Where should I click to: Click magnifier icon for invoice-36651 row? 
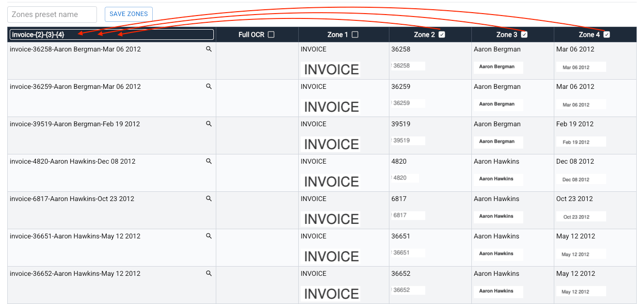pyautogui.click(x=209, y=236)
